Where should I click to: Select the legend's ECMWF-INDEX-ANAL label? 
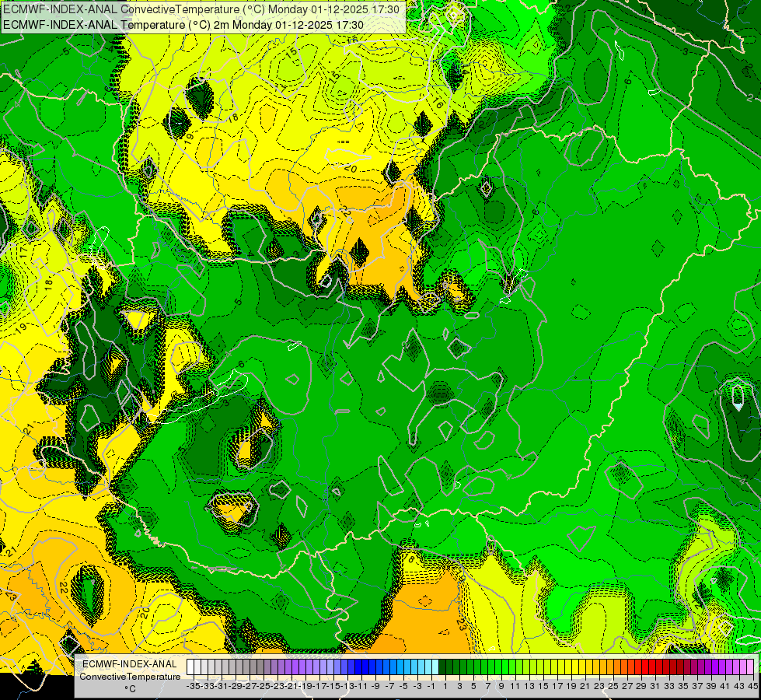130,664
